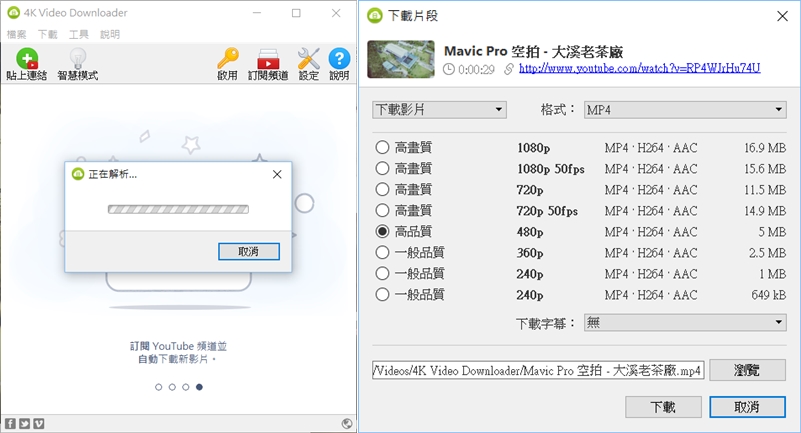Click the chain link icon beside URL
Screen dimensions: 801x433
[x=509, y=69]
